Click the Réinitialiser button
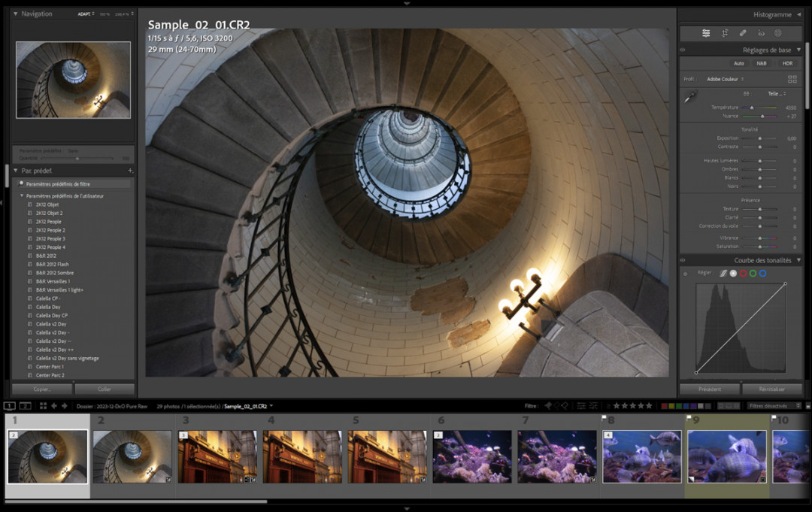 (x=772, y=389)
